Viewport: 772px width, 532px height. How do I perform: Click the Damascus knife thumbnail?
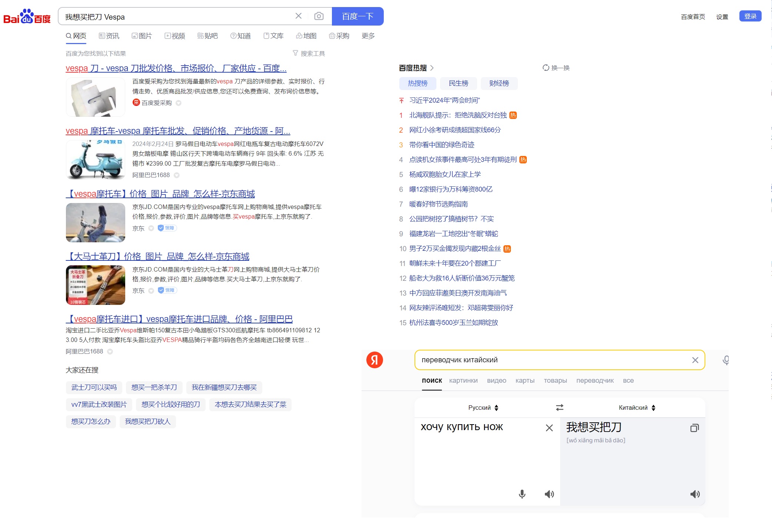click(96, 285)
